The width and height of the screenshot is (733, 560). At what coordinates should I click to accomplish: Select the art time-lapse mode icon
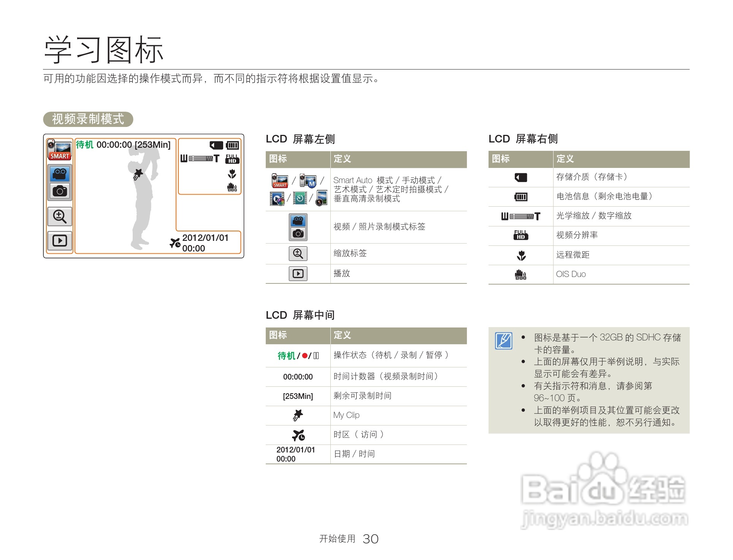(x=300, y=199)
